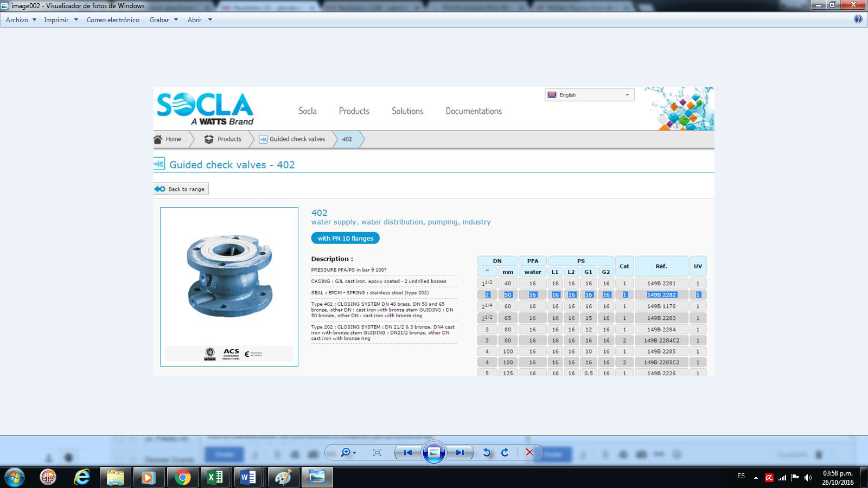Click the reference cell 149B 1176

[661, 306]
